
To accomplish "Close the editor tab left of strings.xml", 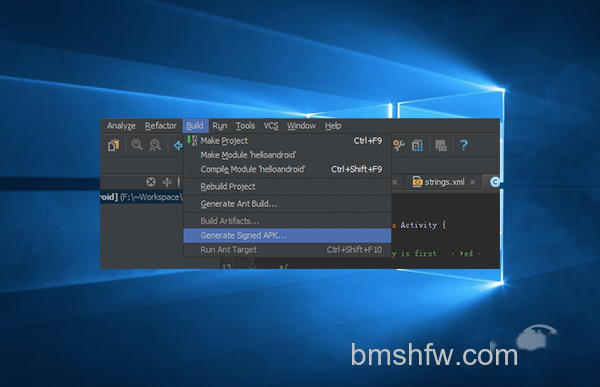I will tap(395, 182).
